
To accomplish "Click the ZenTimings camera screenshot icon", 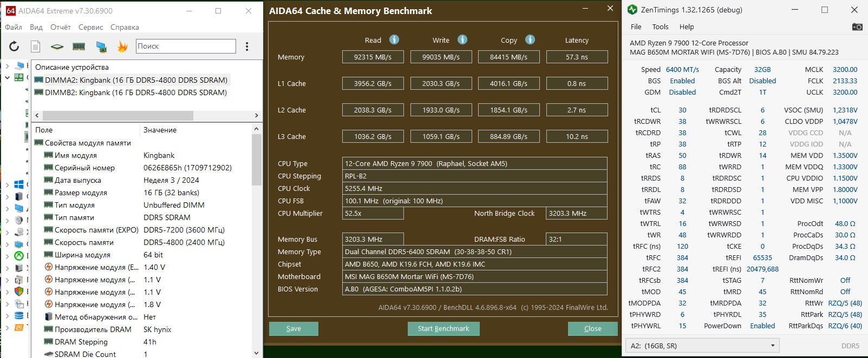I will 857,26.
